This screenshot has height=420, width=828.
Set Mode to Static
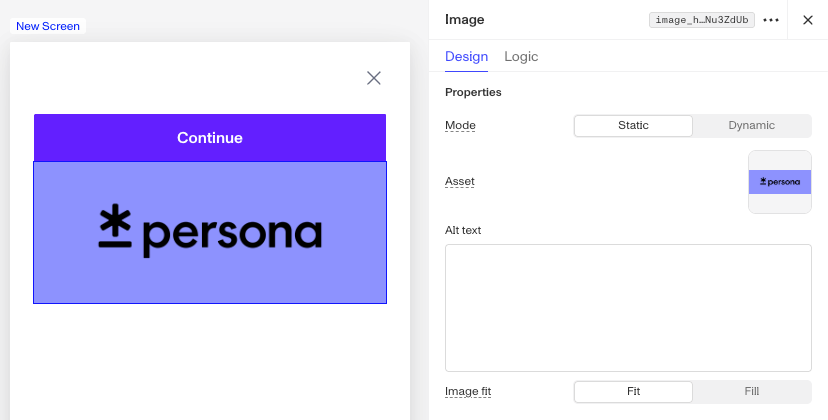pyautogui.click(x=633, y=126)
